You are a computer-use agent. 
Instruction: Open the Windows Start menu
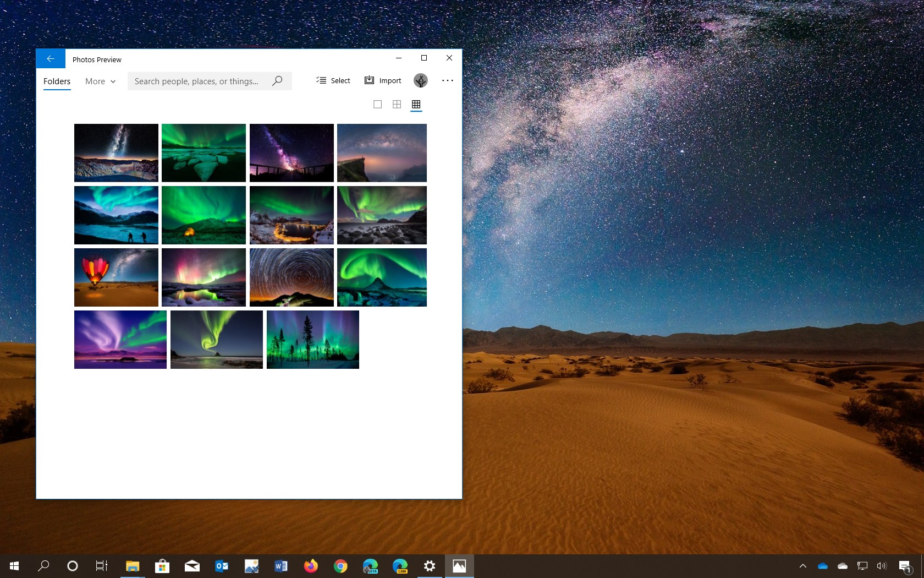14,566
